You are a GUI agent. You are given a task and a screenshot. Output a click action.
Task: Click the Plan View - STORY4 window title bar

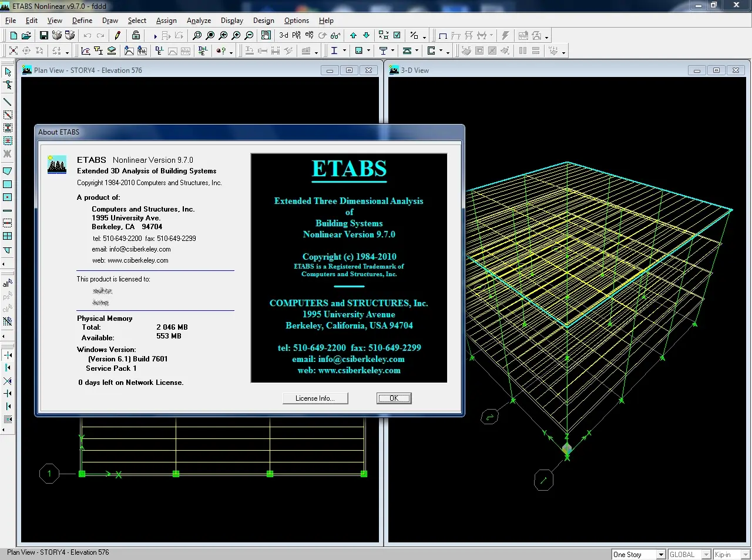(x=200, y=70)
